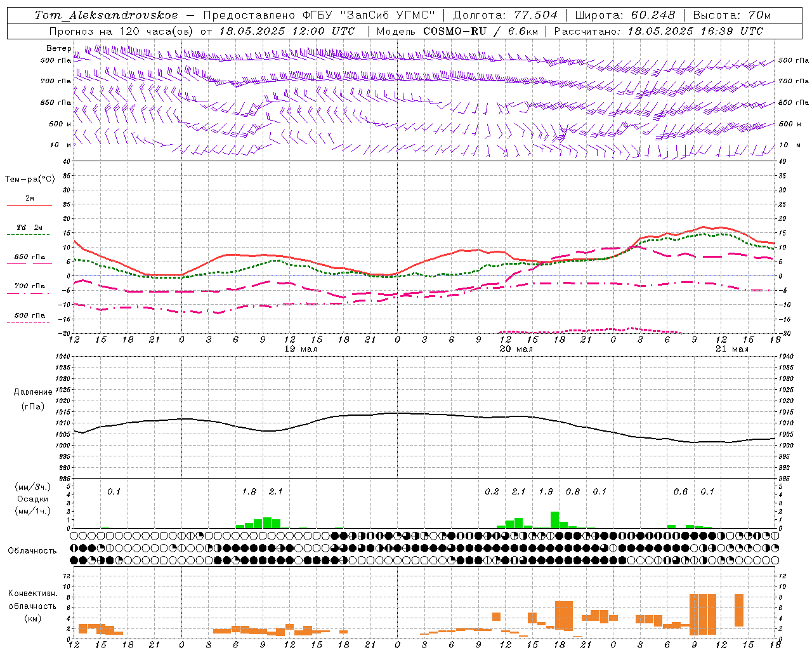Image resolution: width=812 pixels, height=650 pixels.
Task: Click the station name Tom_Aleksandrovskoe
Action: coord(106,15)
